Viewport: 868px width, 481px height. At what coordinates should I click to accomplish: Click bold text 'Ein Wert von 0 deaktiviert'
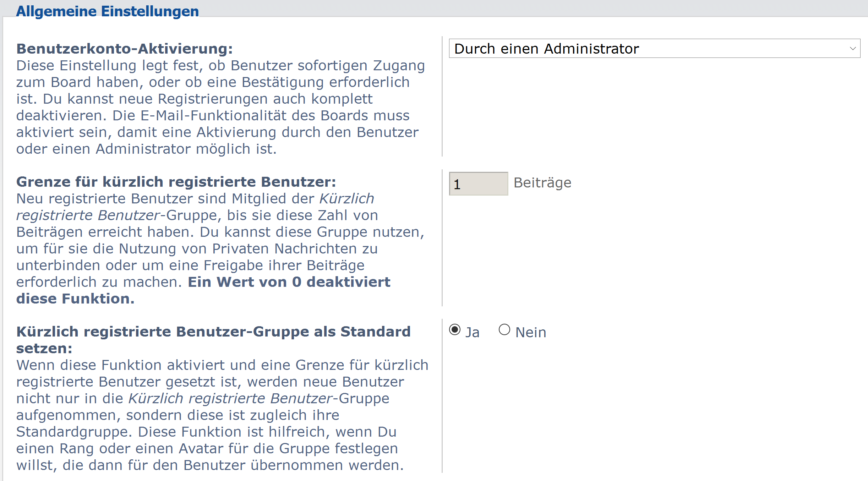pyautogui.click(x=289, y=282)
